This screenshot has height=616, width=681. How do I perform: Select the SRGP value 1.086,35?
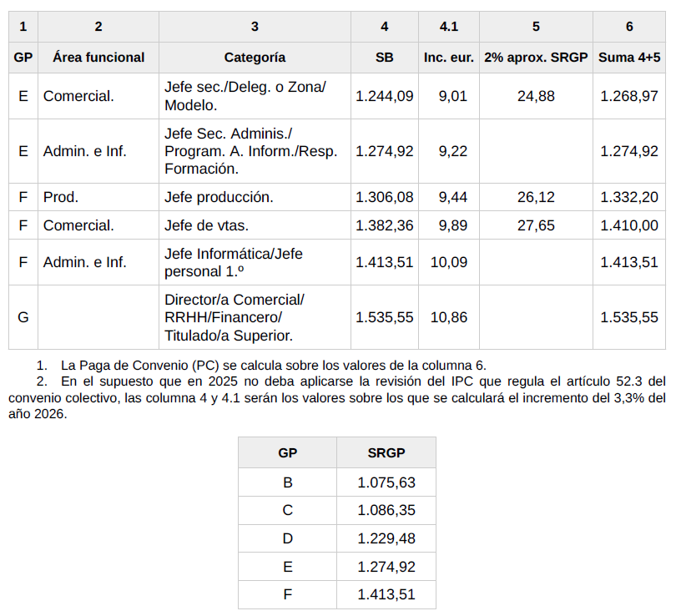(386, 511)
